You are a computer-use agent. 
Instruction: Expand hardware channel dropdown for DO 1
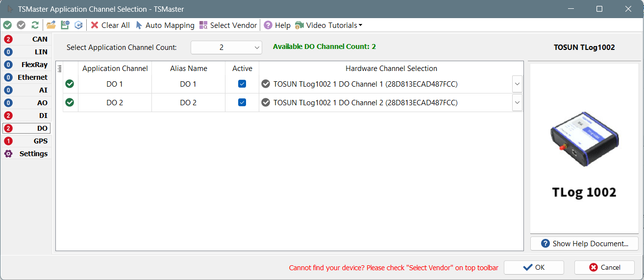pos(517,84)
